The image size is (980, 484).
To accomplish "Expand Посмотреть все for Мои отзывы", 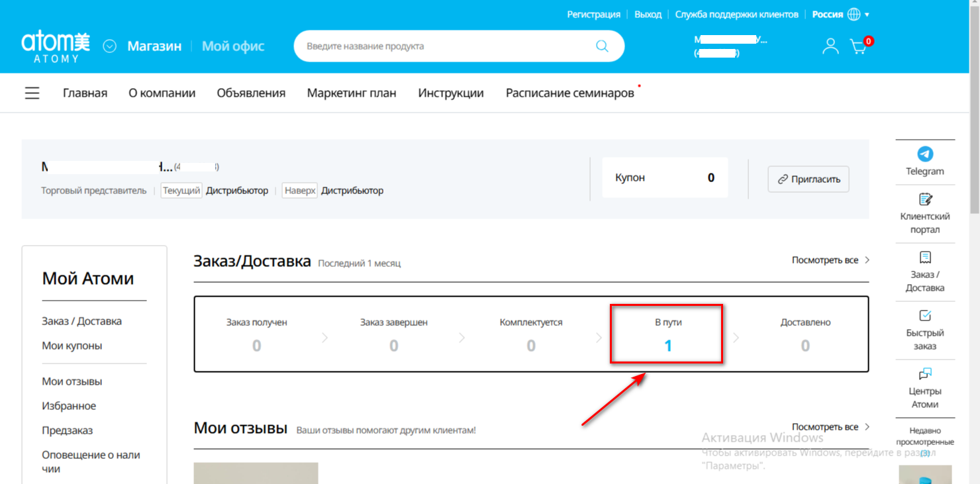I will pyautogui.click(x=830, y=427).
